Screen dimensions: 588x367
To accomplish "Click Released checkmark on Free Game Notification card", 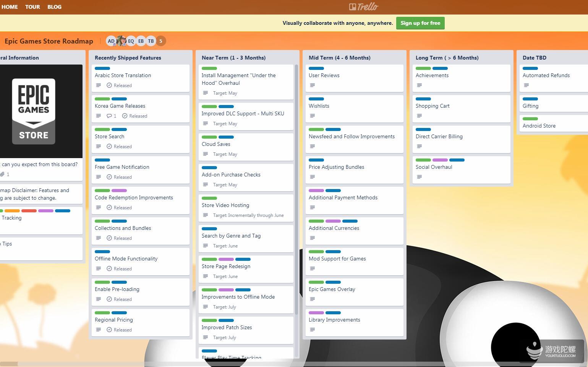I will 109,177.
